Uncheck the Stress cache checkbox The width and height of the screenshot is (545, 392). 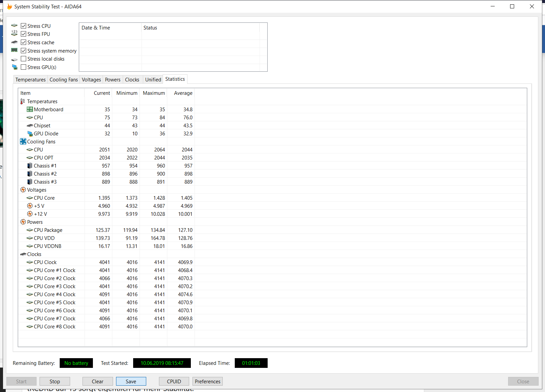[x=23, y=42]
